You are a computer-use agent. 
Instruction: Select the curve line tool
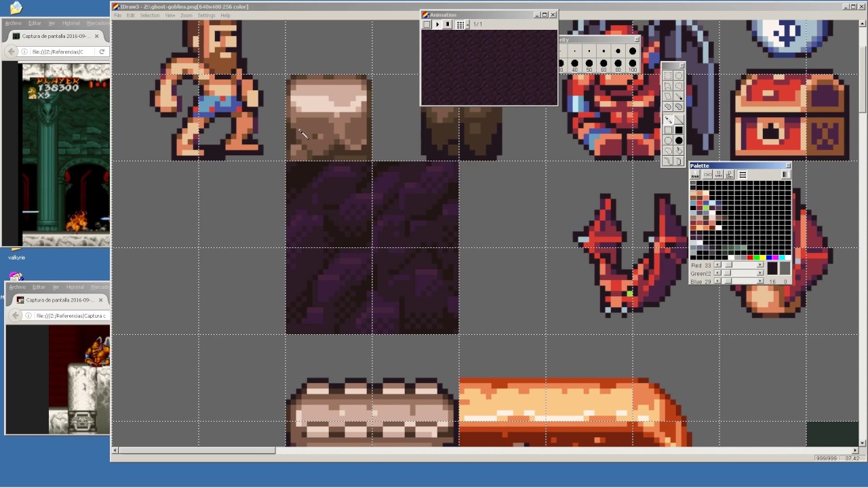point(668,161)
